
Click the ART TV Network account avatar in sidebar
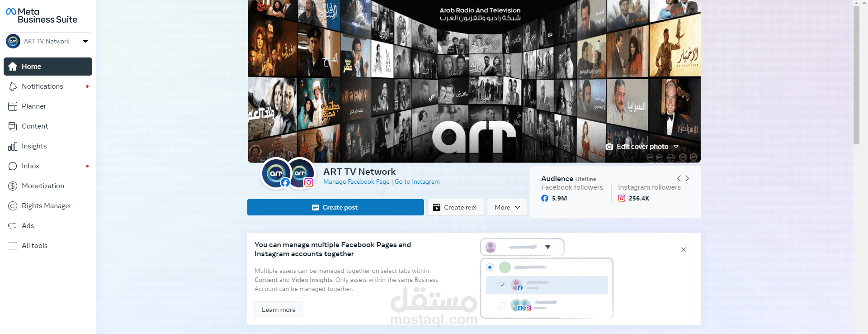click(x=13, y=41)
